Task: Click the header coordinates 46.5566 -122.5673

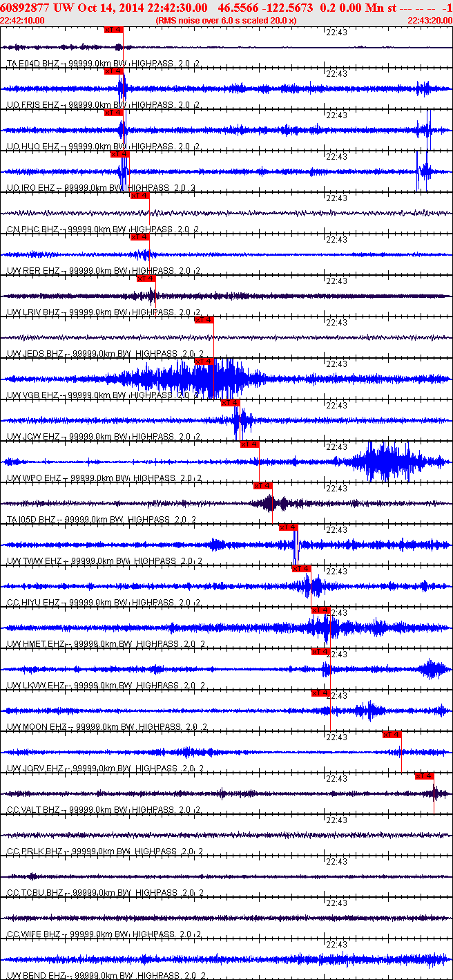Action: click(x=266, y=8)
